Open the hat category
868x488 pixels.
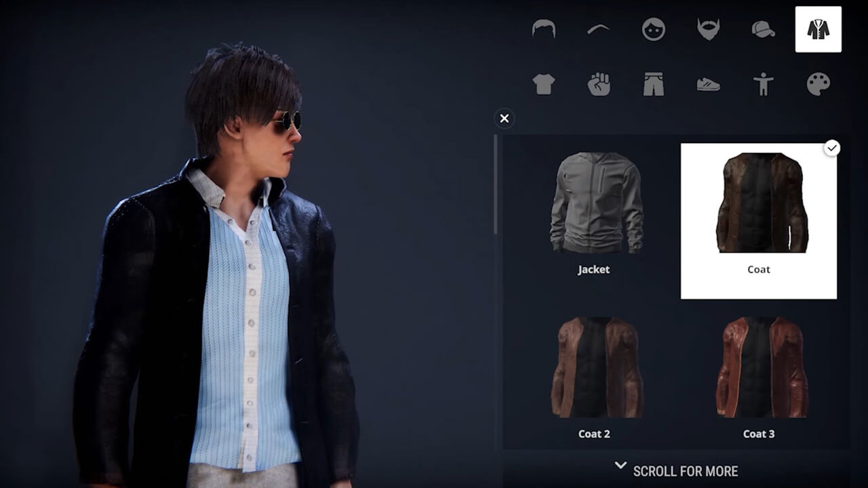coord(763,30)
